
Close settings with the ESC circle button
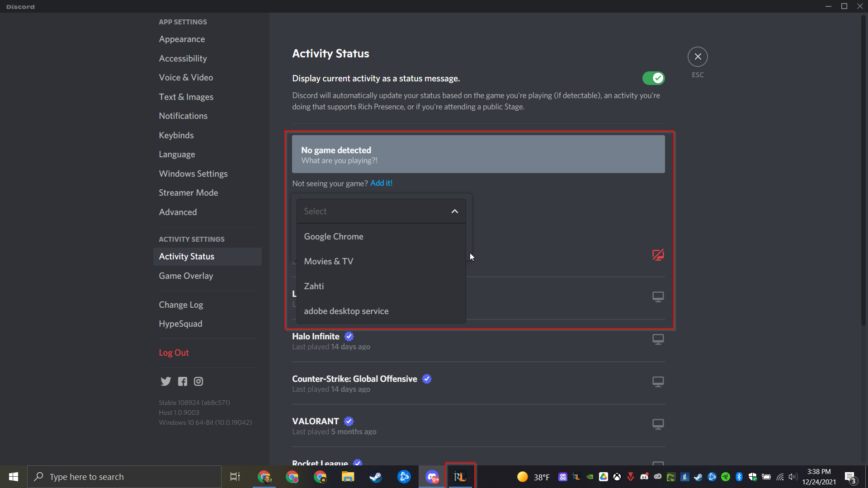(698, 57)
